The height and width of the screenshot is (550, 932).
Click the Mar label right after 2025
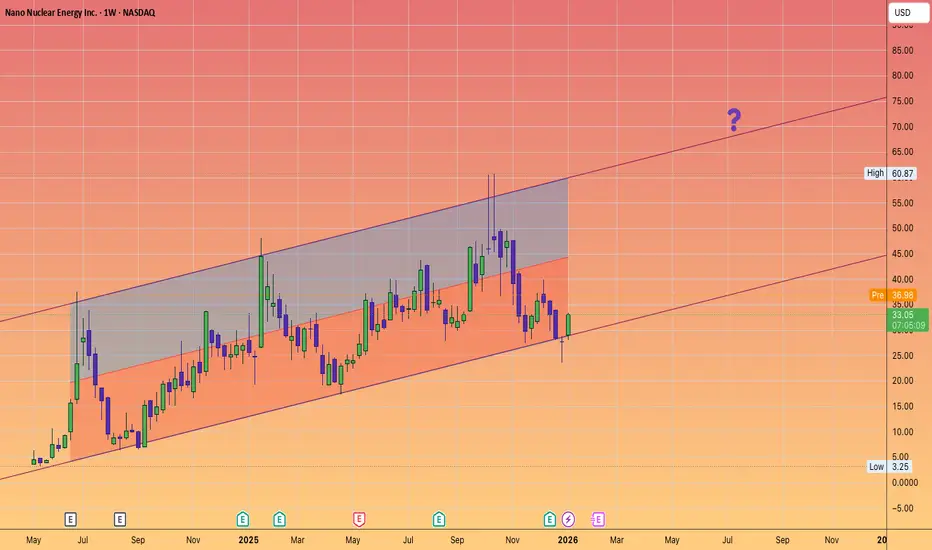pyautogui.click(x=297, y=540)
